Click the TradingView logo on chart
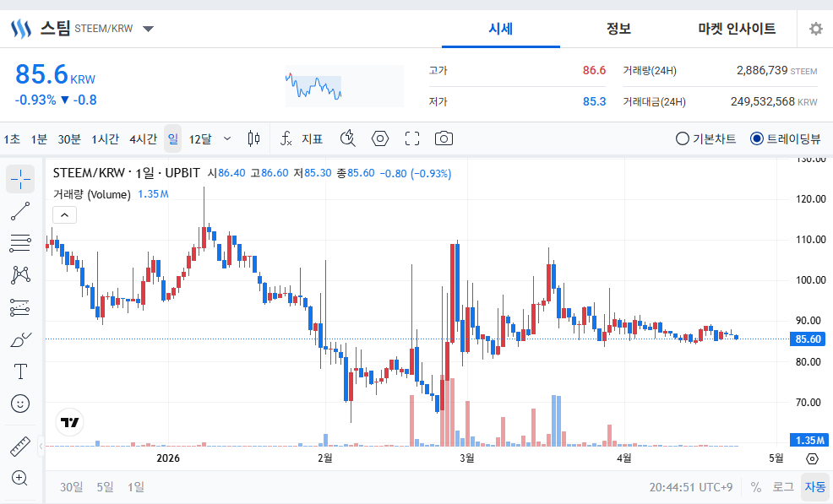Viewport: 833px width, 504px height. [69, 422]
